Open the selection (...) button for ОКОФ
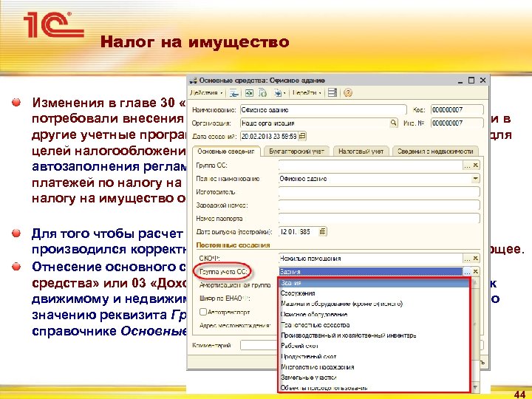 click(467, 258)
